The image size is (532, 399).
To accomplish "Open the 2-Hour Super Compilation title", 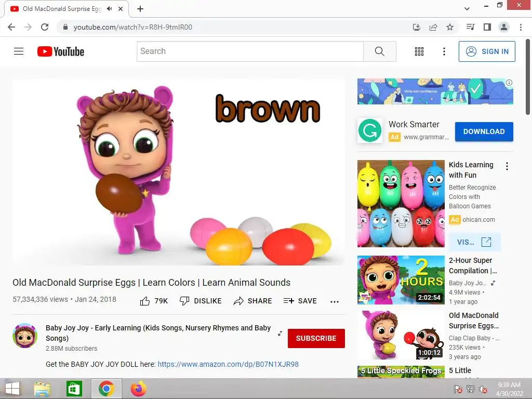I will [x=473, y=265].
